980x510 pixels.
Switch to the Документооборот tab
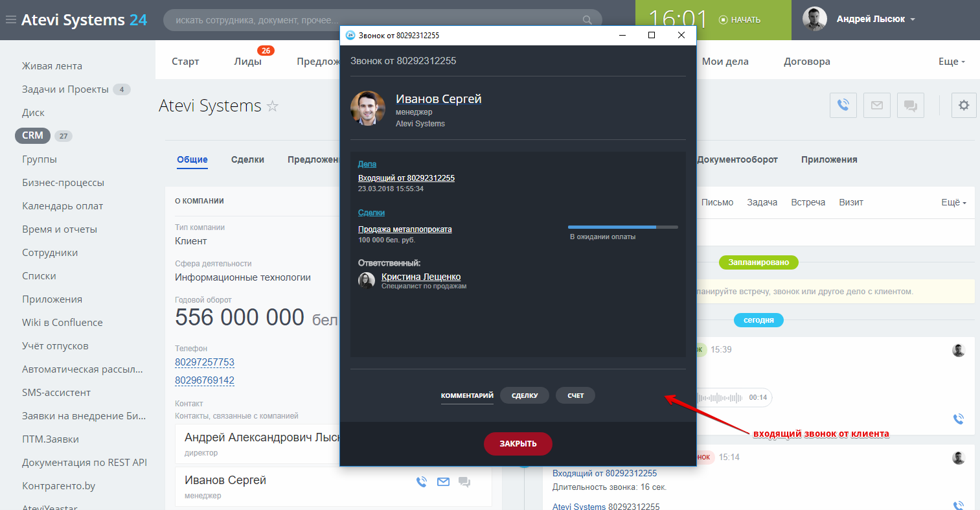click(x=737, y=160)
